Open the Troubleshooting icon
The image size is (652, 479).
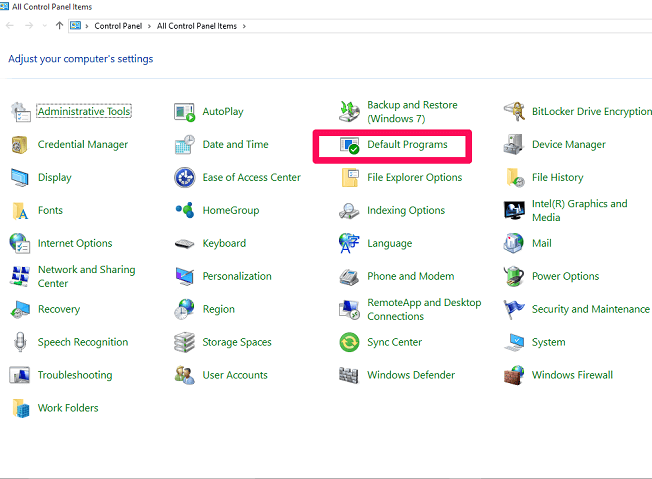(20, 375)
